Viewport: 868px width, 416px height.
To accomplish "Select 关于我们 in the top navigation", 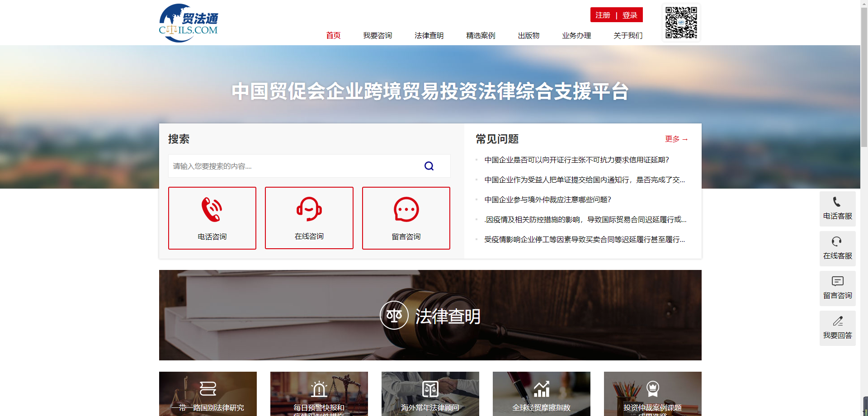I will (x=627, y=35).
